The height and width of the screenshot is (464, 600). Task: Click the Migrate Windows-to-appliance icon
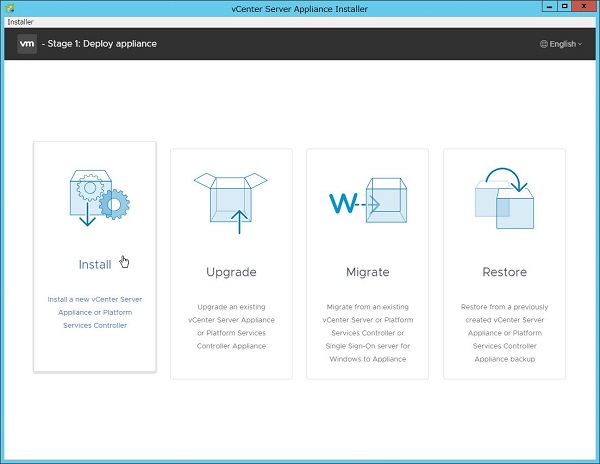[368, 200]
